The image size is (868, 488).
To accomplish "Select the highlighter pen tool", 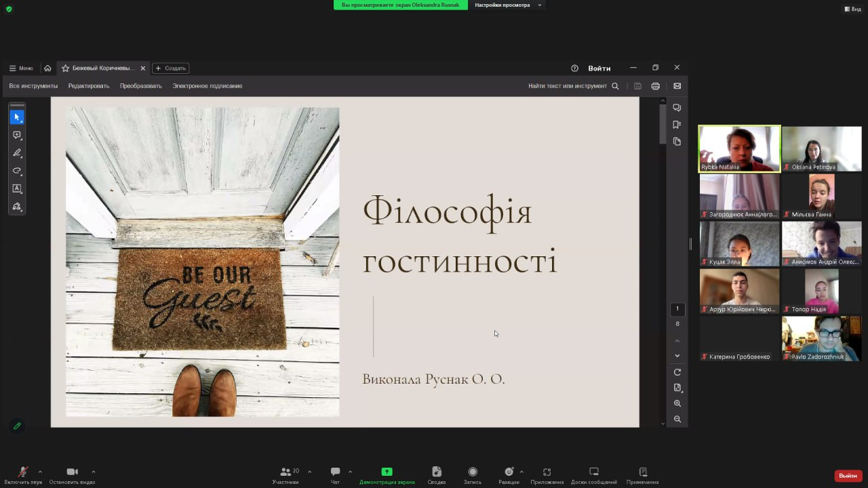I will [x=17, y=153].
